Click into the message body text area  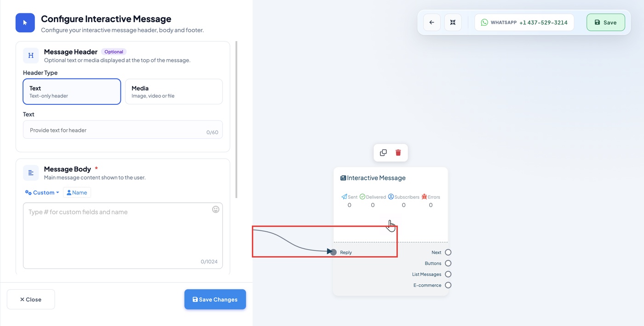point(123,235)
